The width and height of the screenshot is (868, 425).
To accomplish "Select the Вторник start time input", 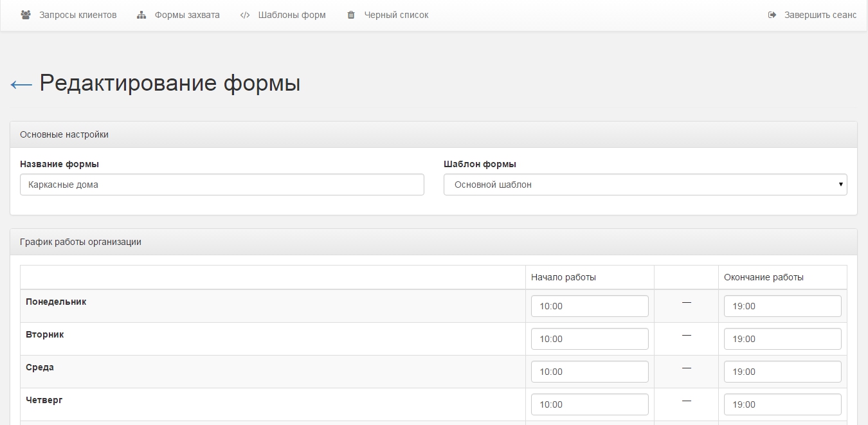I will [590, 339].
